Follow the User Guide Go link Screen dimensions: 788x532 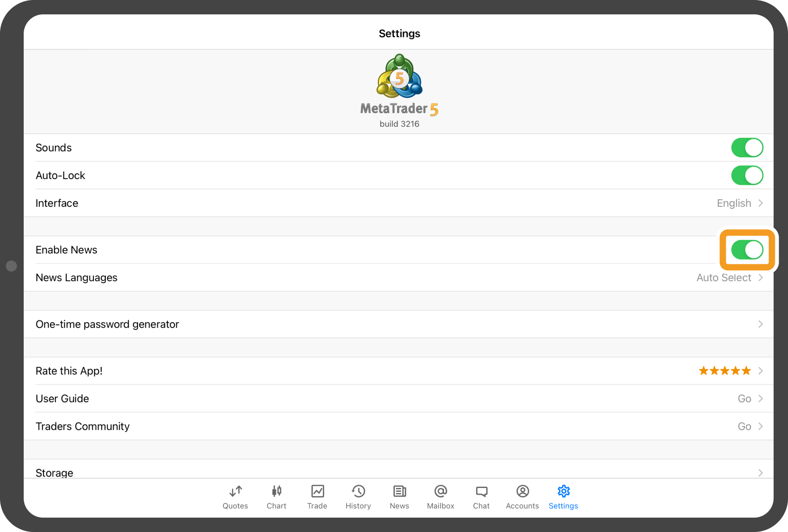pos(749,399)
